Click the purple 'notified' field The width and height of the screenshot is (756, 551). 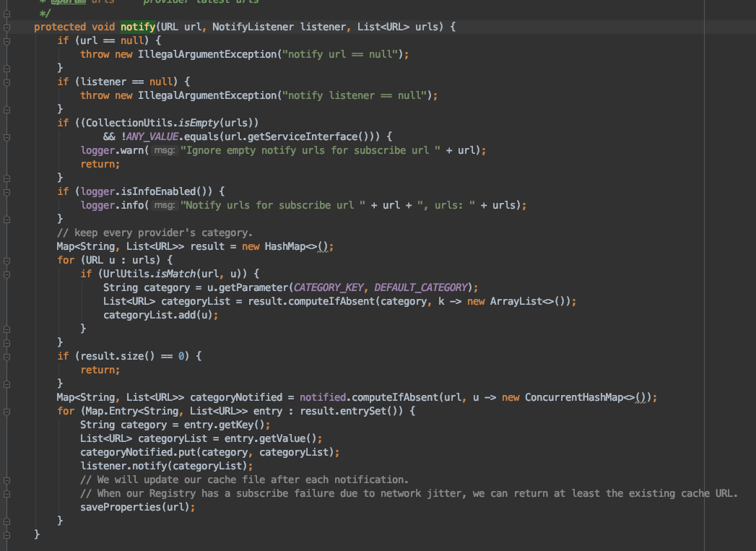pos(323,398)
